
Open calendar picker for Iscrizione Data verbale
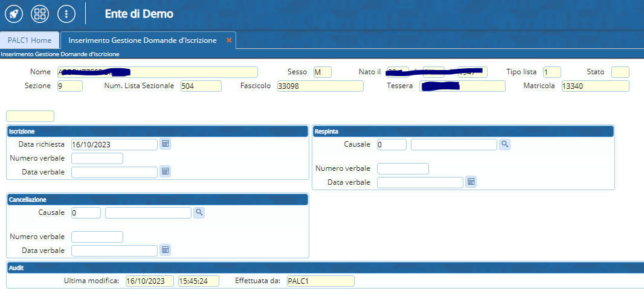pos(165,172)
